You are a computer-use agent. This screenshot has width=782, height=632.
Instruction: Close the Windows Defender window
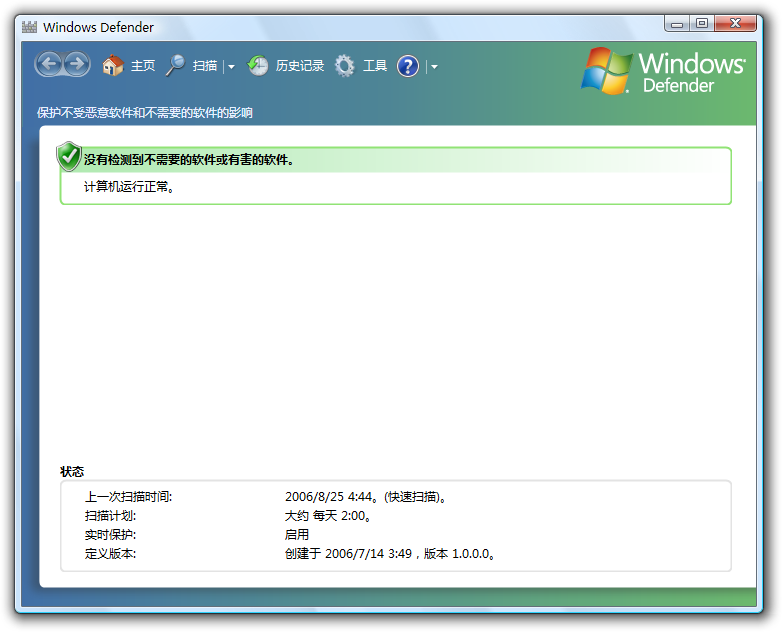click(x=735, y=23)
